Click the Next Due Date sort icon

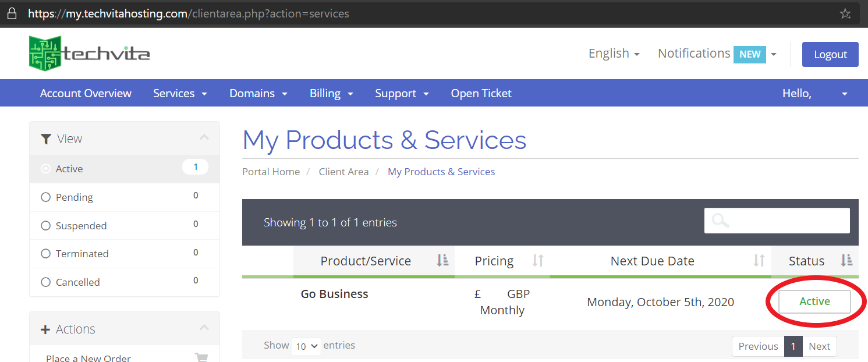tap(760, 261)
